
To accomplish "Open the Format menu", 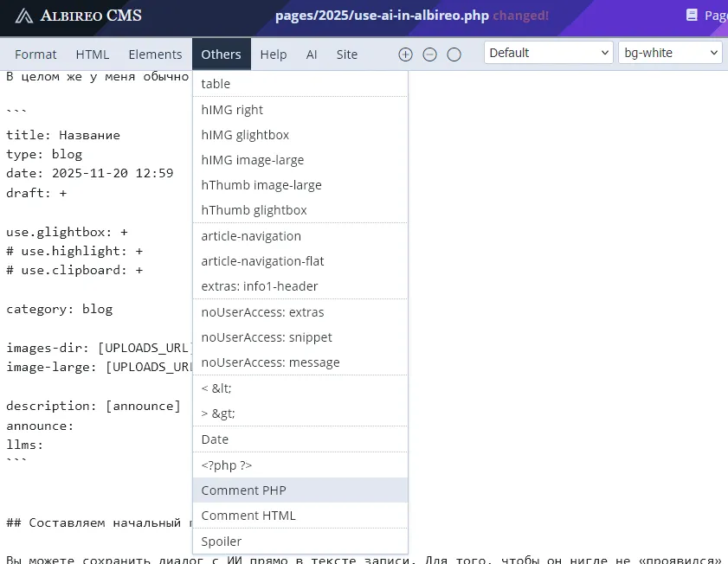I will [35, 54].
